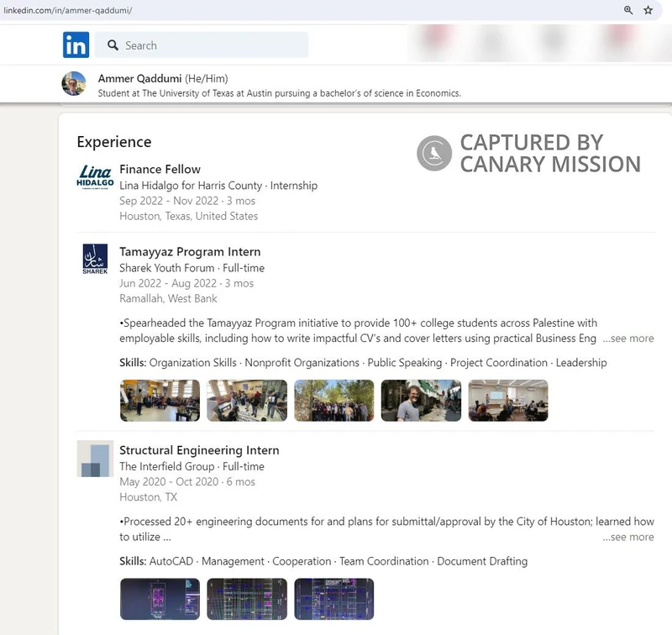Click the AutoCAD skill label

pyautogui.click(x=174, y=561)
